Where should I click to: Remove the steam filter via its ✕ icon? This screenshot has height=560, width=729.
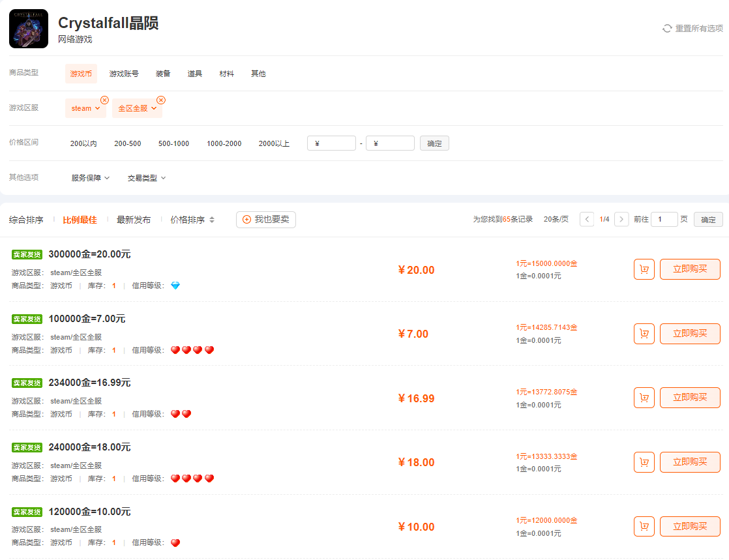coord(104,100)
